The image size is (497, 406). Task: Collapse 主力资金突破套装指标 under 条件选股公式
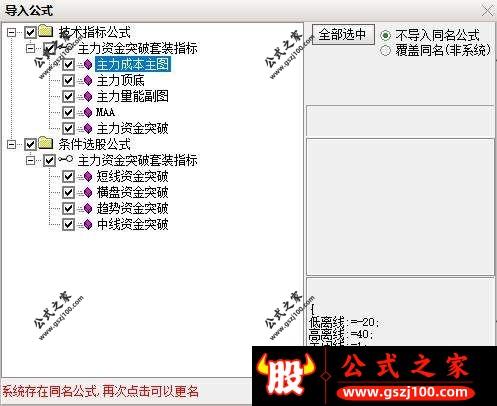point(30,160)
